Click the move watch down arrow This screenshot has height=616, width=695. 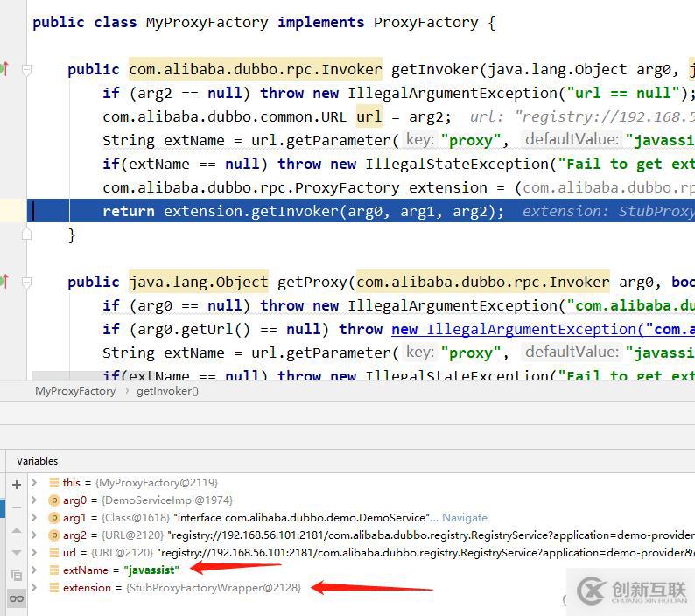pos(16,552)
